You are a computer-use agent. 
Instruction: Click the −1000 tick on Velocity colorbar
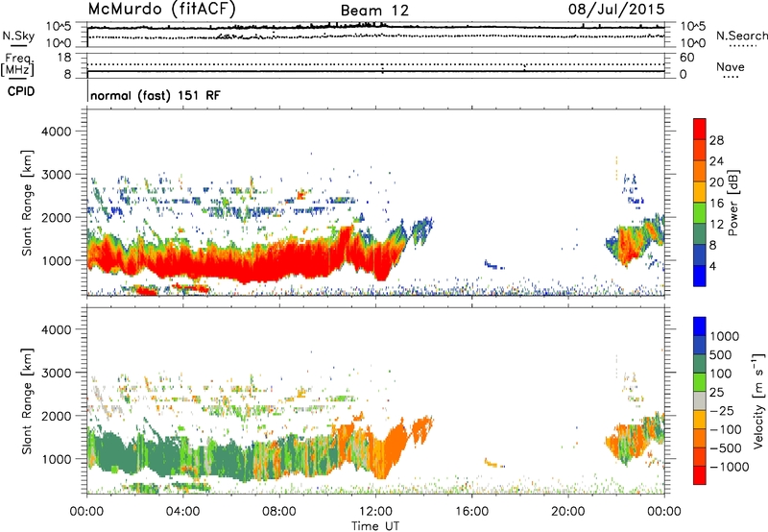730,467
